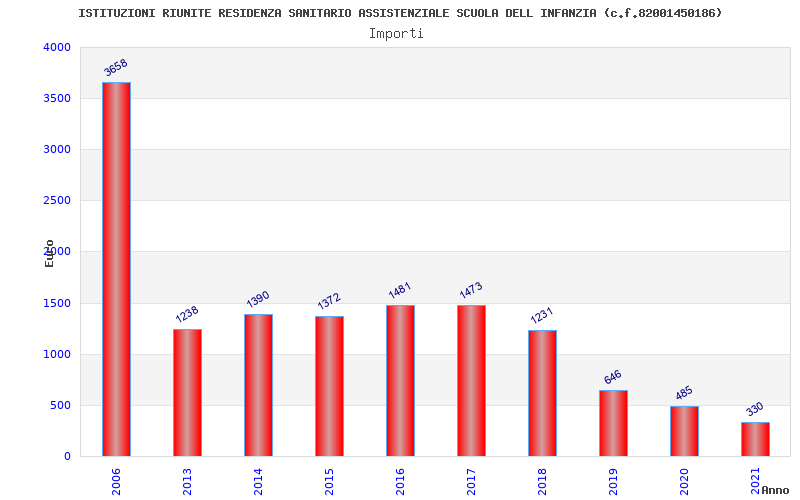Click the 1000 y-axis tick label
The width and height of the screenshot is (800, 500).
click(57, 355)
